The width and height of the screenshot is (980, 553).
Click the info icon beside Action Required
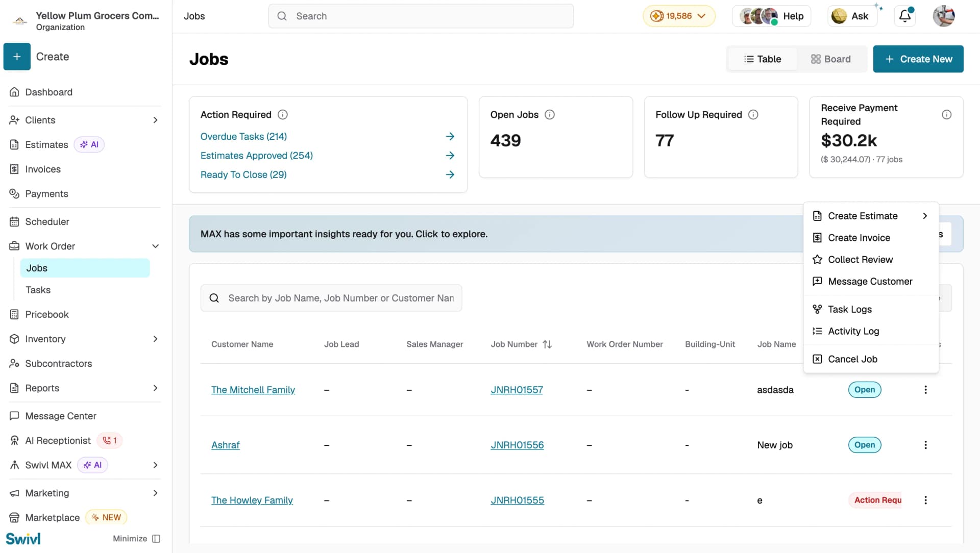point(282,115)
